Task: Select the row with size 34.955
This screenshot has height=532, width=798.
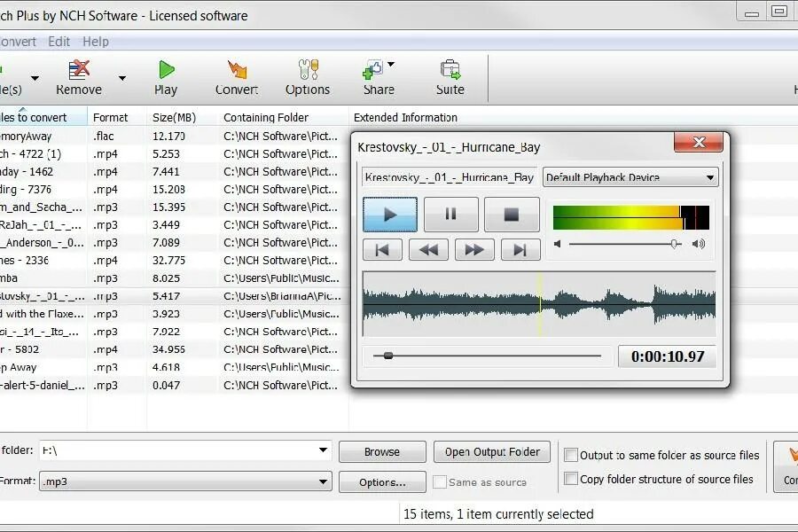Action: [174, 349]
